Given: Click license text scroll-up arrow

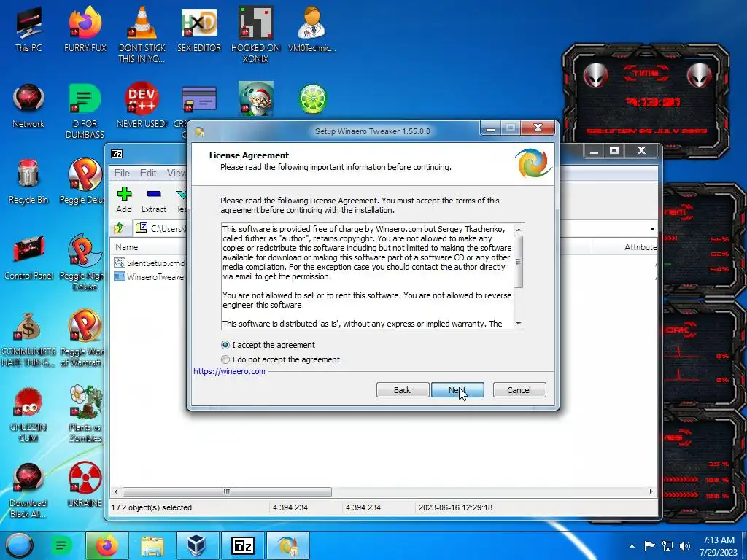Looking at the screenshot, I should click(519, 230).
